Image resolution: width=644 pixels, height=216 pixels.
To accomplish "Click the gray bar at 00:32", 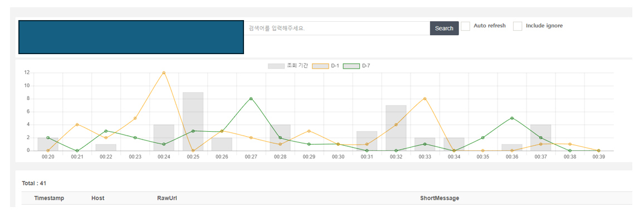I will (396, 128).
